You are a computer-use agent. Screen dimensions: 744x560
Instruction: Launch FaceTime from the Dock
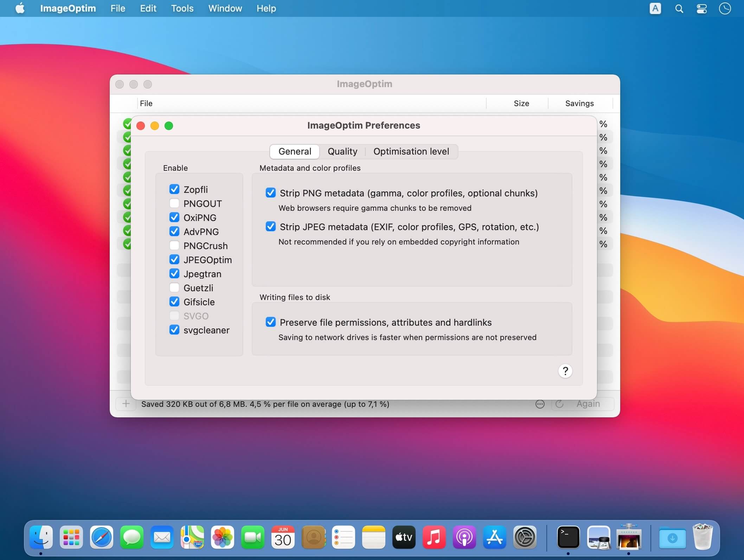click(x=253, y=537)
